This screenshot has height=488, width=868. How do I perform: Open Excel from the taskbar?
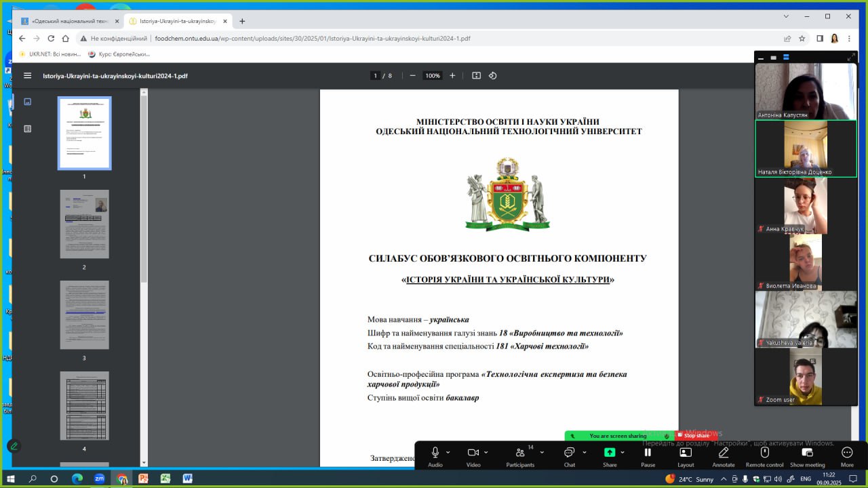tap(165, 479)
